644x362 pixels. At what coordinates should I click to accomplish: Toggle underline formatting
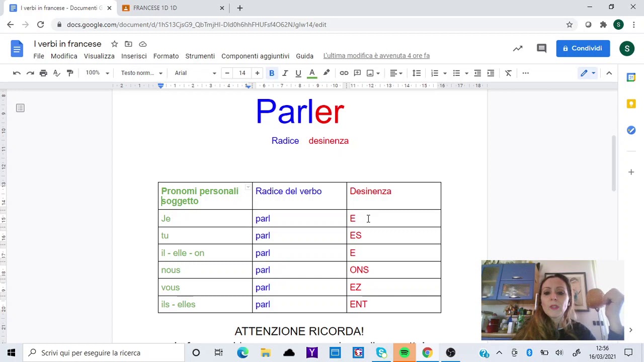point(298,73)
